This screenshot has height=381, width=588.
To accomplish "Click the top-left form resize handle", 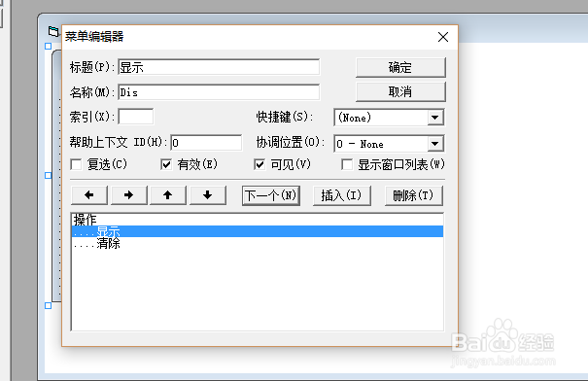I will coord(48,46).
